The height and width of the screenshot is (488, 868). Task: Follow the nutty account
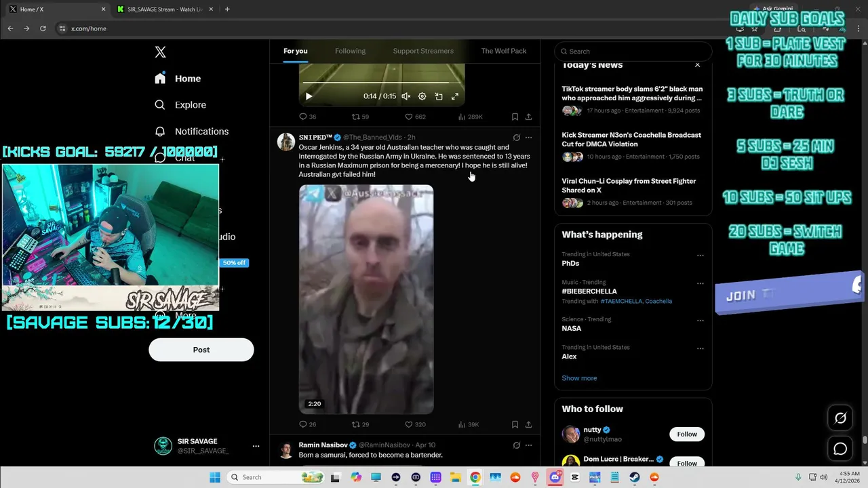click(x=687, y=434)
